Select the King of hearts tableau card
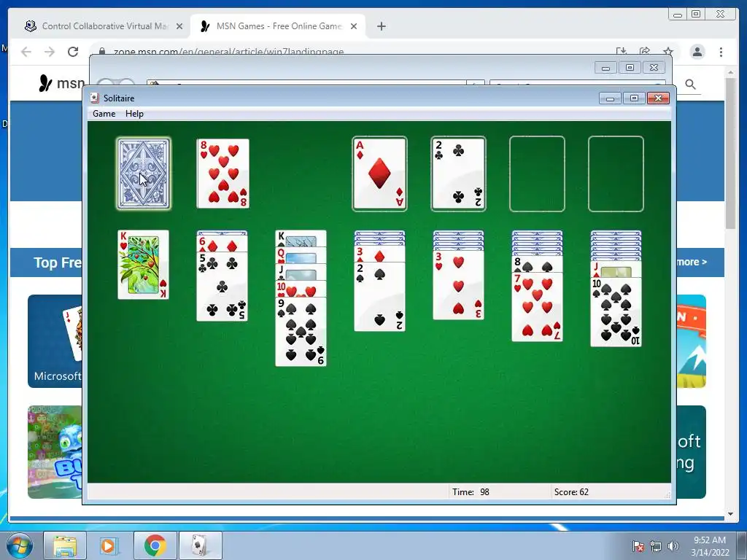Screen dimensions: 747x560 tap(144, 265)
